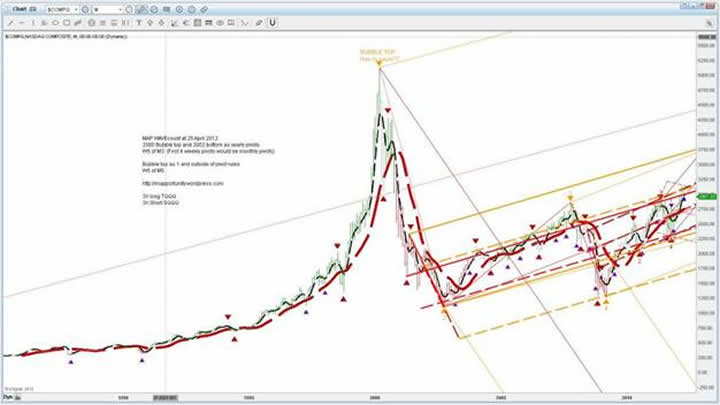Click the mapportunity.wordpress.com URL text
Viewport: 720px width, 405px height.
(x=182, y=184)
